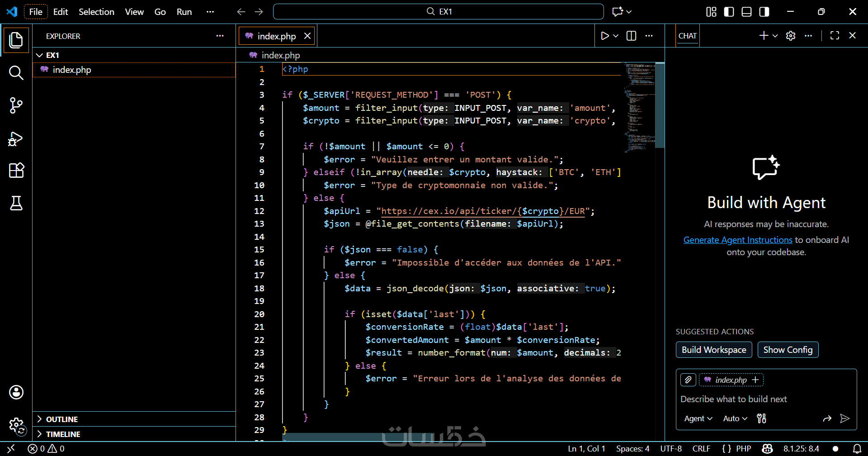This screenshot has height=456, width=868.
Task: Split the editor to the right
Action: point(632,36)
